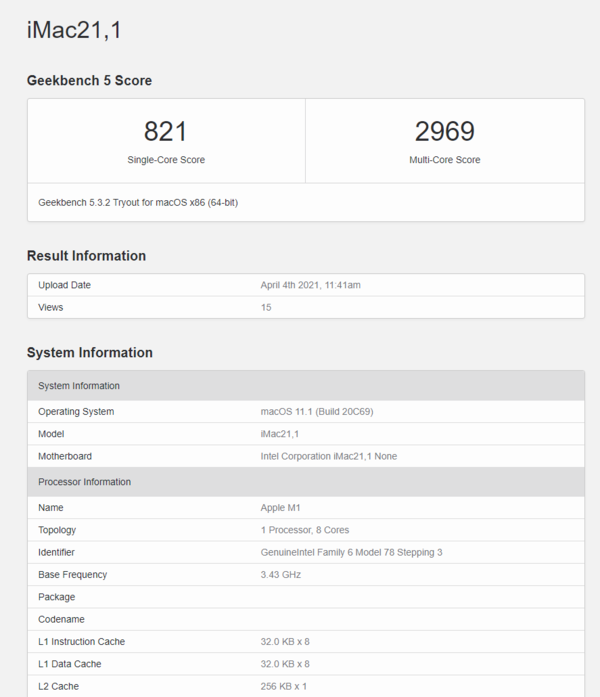Select the single-core score 821

165,131
